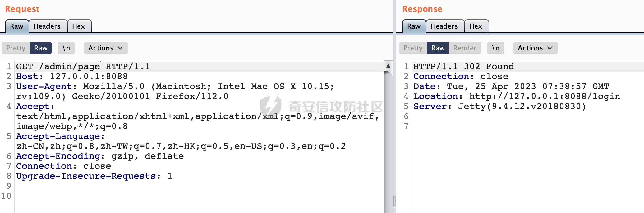The width and height of the screenshot is (644, 213).
Task: Open the Response Hex tab
Action: click(x=476, y=26)
